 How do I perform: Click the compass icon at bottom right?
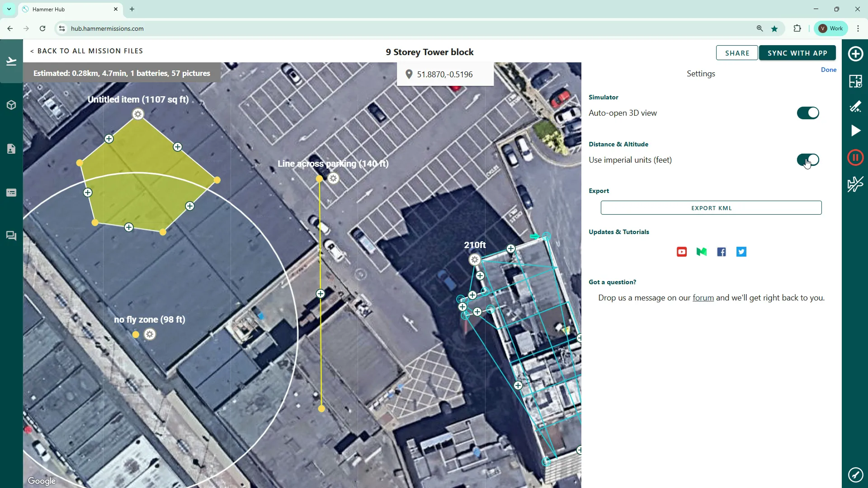tap(855, 475)
